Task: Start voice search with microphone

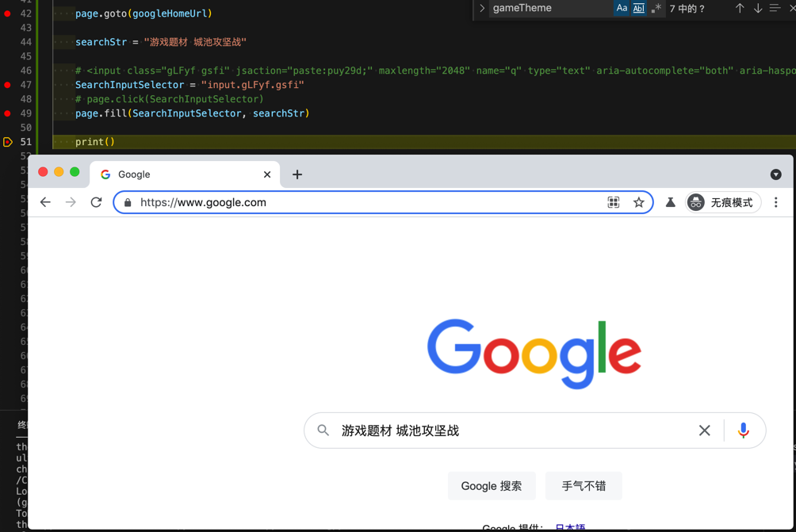Action: (x=743, y=431)
